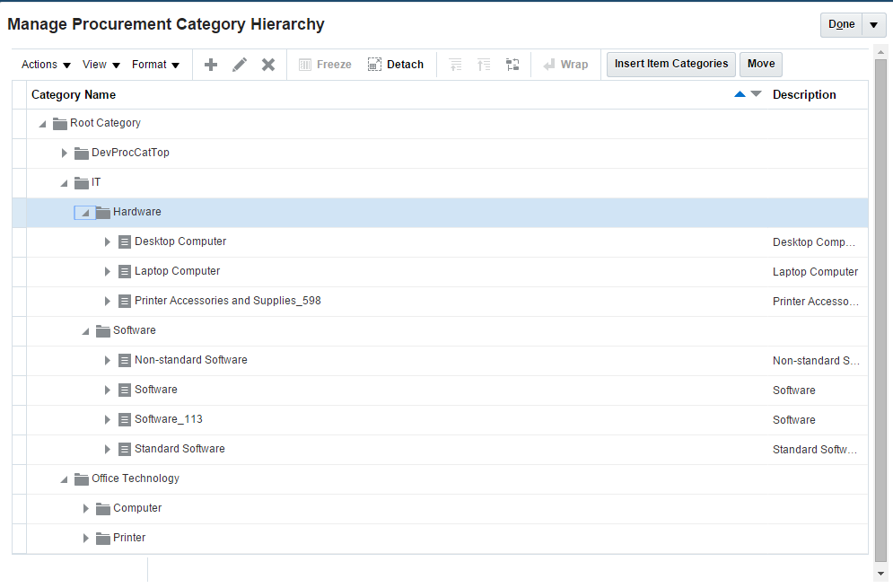The width and height of the screenshot is (893, 588).
Task: Click the Go to Top icon
Action: point(455,64)
